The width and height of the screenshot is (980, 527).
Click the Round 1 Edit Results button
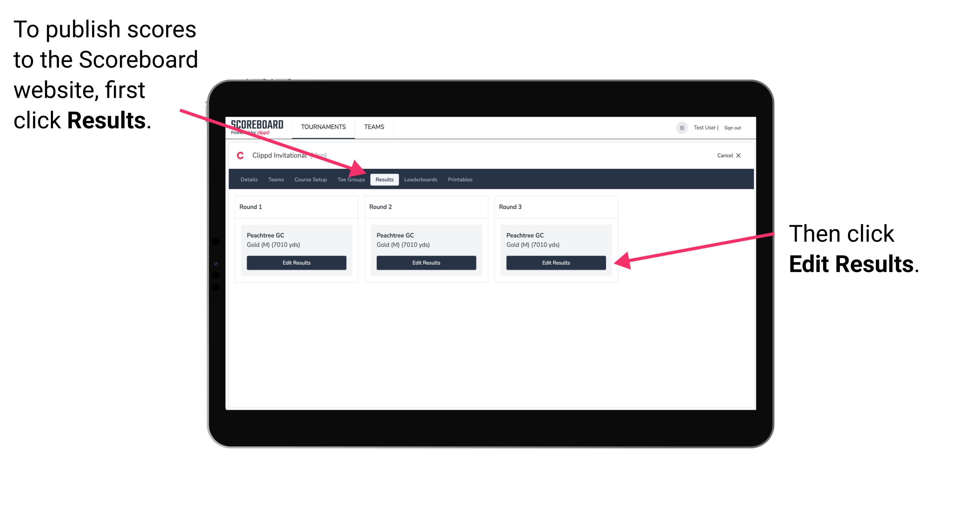tap(296, 262)
